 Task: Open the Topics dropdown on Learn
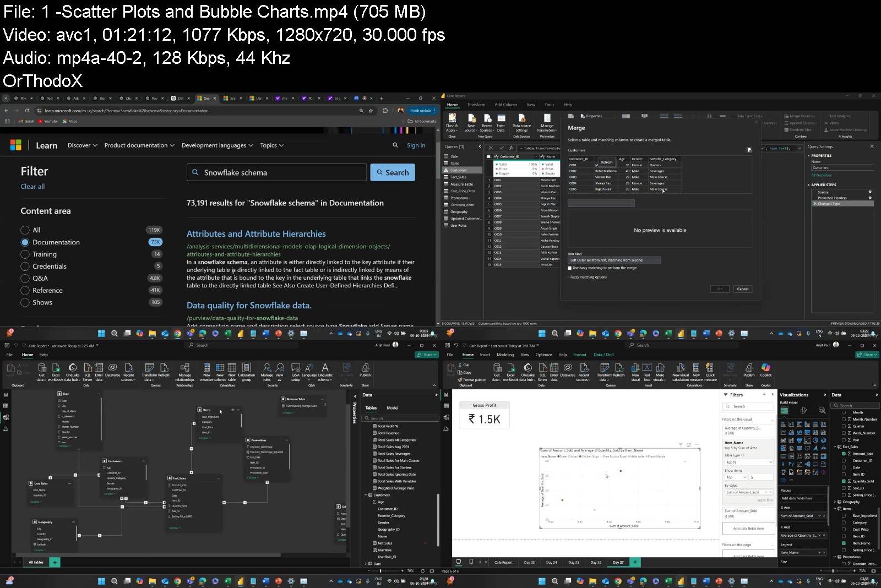(x=271, y=145)
